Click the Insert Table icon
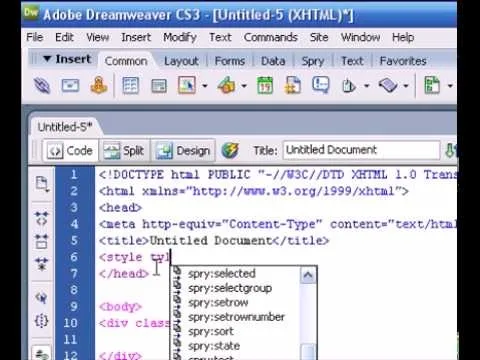 (130, 86)
